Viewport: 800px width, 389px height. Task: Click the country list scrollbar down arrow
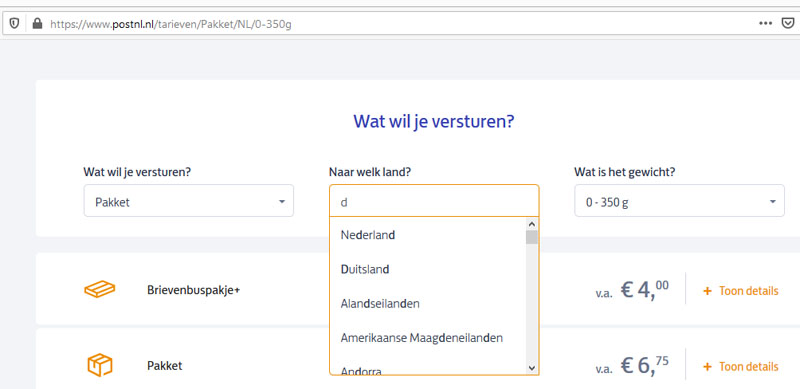(532, 368)
